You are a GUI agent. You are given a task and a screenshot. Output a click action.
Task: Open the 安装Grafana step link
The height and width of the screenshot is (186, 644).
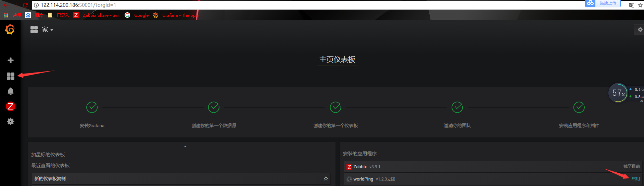pyautogui.click(x=92, y=125)
